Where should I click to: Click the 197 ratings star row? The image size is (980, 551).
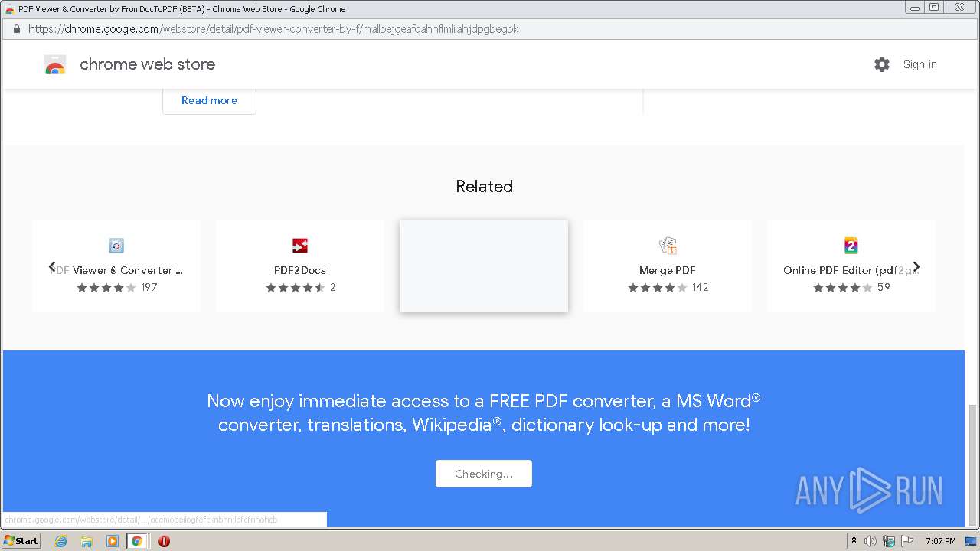click(x=106, y=288)
